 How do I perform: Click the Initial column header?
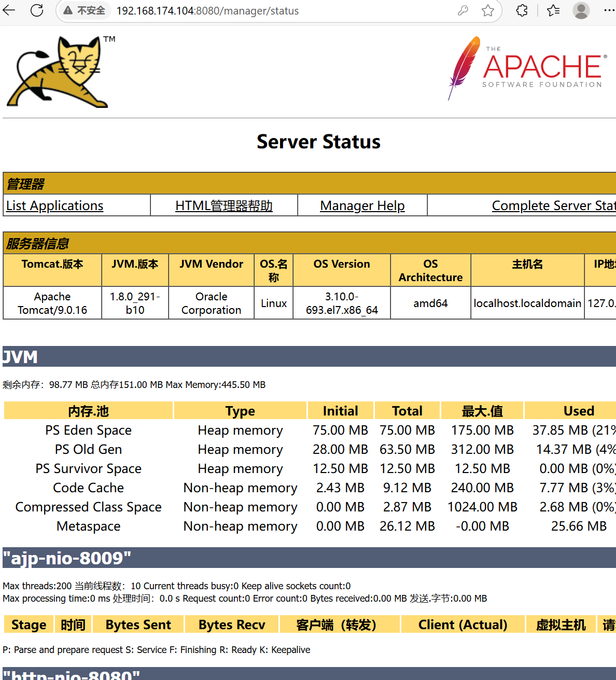(x=340, y=411)
